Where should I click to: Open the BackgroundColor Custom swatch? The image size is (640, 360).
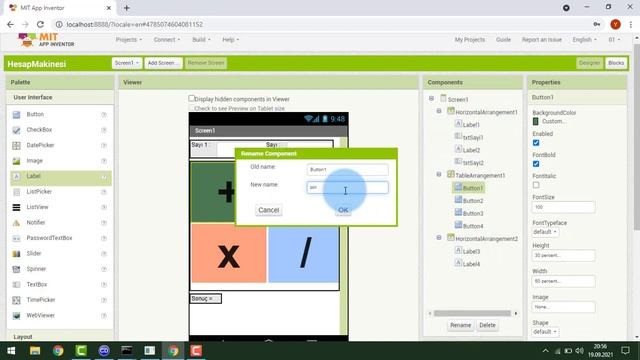[536, 122]
